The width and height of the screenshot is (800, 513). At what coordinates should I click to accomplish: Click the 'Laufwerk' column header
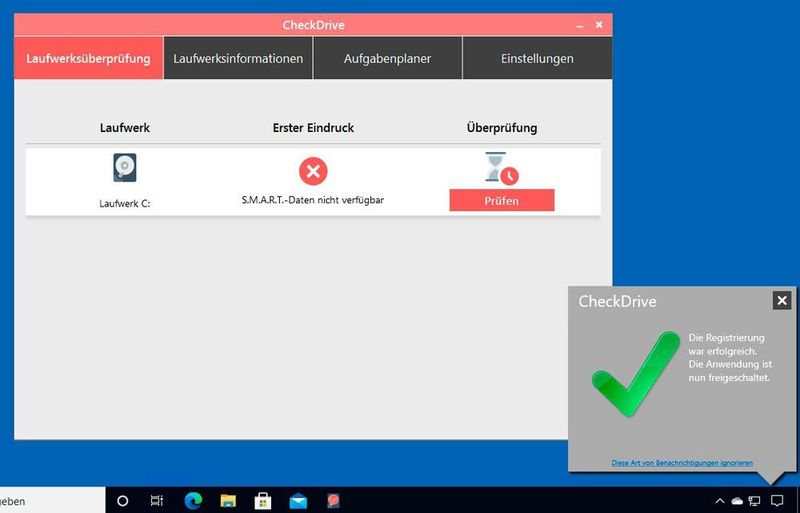pos(124,128)
